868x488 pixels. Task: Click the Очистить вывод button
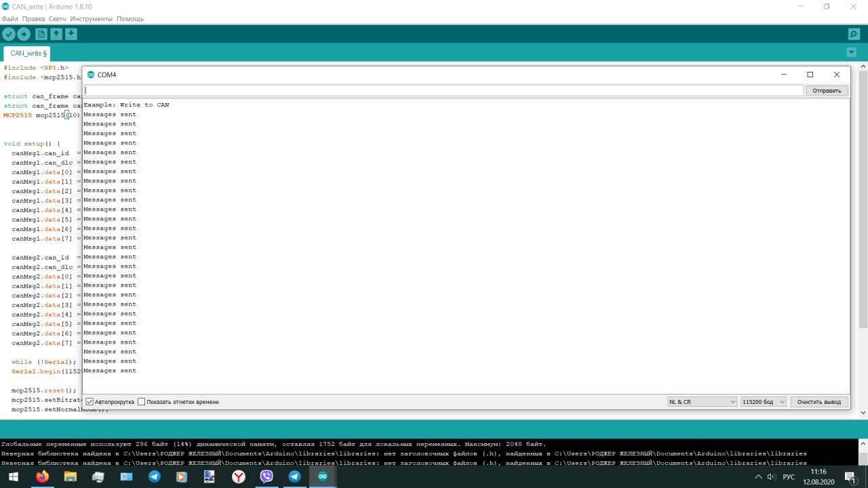click(x=819, y=402)
